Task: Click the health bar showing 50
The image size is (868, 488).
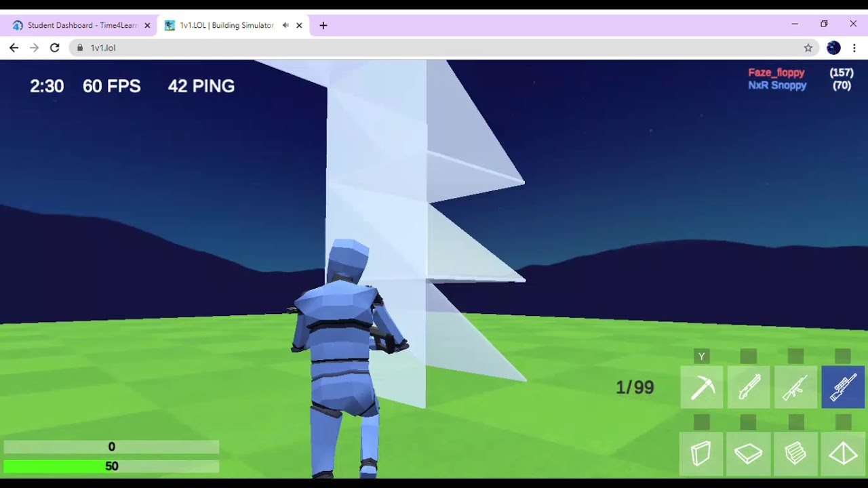Action: [x=111, y=466]
